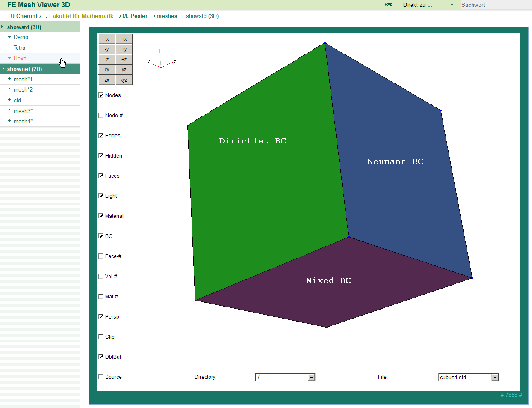
Task: Enable the Node-# numbering checkbox
Action: (101, 115)
